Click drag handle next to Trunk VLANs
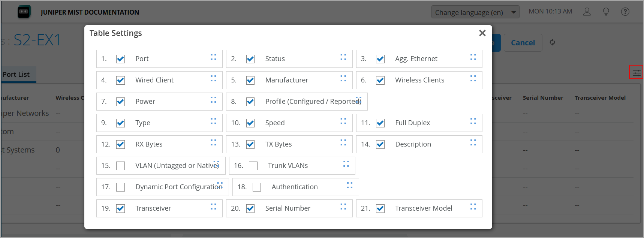This screenshot has height=238, width=644. tap(346, 164)
